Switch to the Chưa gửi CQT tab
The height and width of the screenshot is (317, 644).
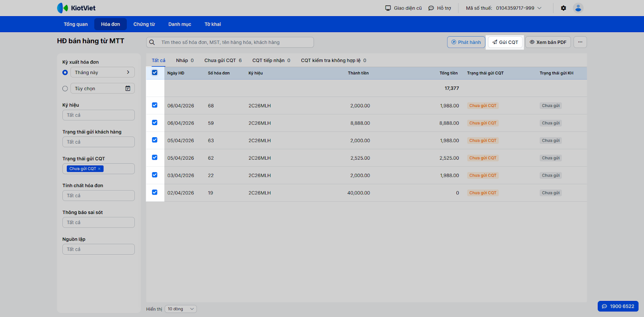pos(223,60)
